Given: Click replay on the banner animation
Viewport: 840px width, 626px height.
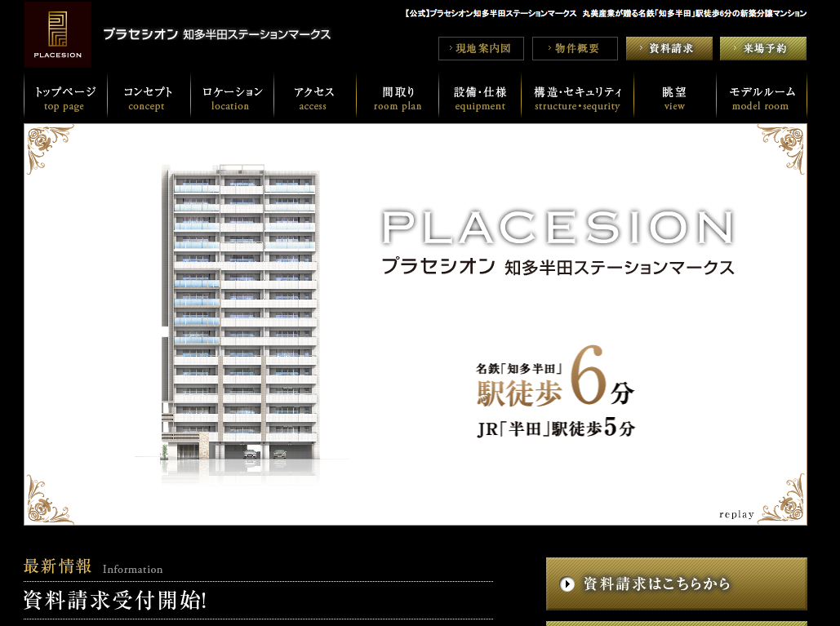Looking at the screenshot, I should coord(736,514).
